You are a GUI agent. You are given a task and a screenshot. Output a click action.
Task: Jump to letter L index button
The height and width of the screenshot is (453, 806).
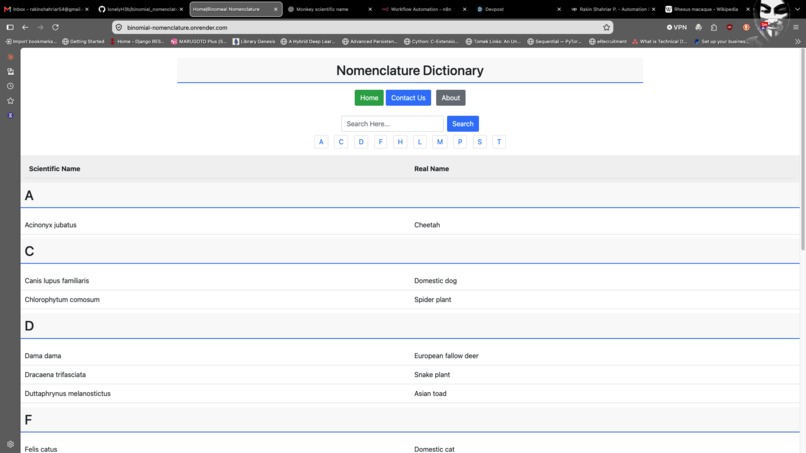click(419, 142)
